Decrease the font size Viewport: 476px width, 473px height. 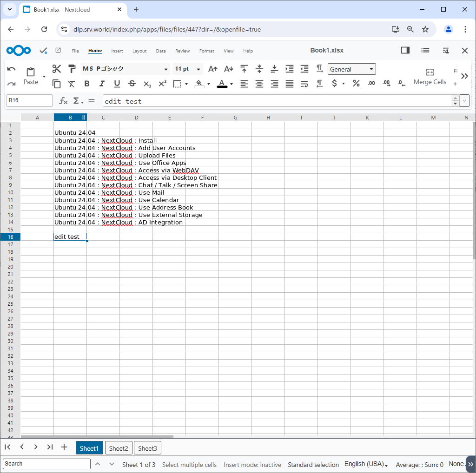click(x=229, y=69)
